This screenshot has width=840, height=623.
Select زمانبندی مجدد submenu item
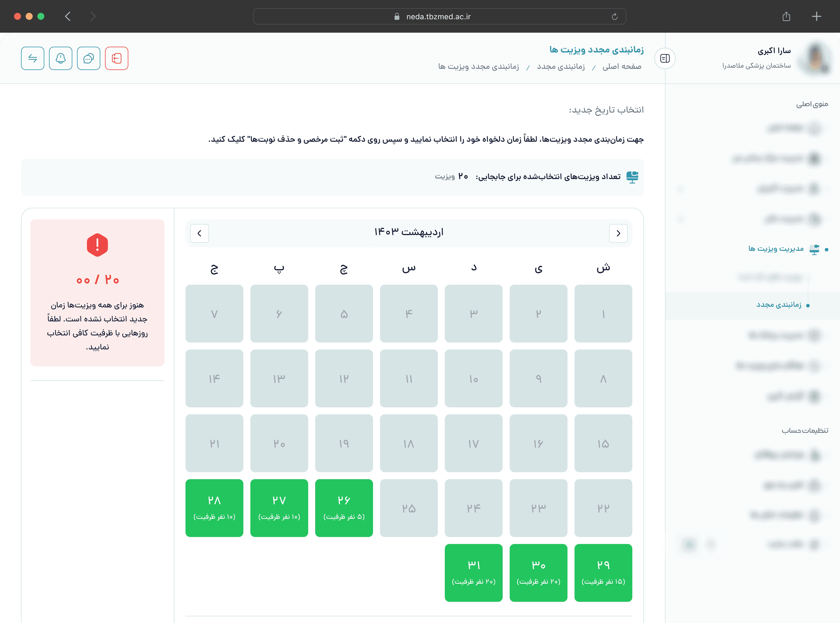779,305
